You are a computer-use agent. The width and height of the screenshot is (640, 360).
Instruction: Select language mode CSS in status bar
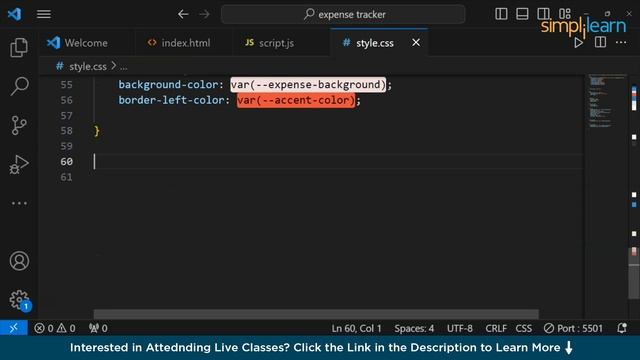click(523, 328)
